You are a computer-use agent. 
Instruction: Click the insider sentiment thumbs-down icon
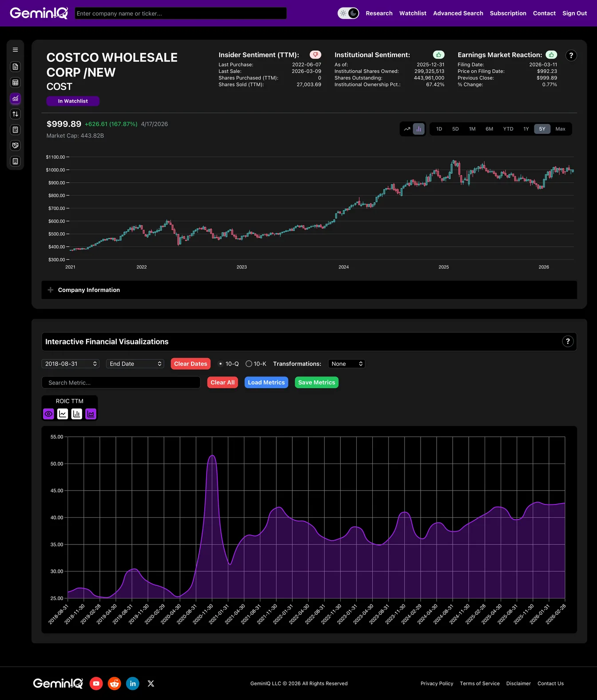click(x=315, y=55)
